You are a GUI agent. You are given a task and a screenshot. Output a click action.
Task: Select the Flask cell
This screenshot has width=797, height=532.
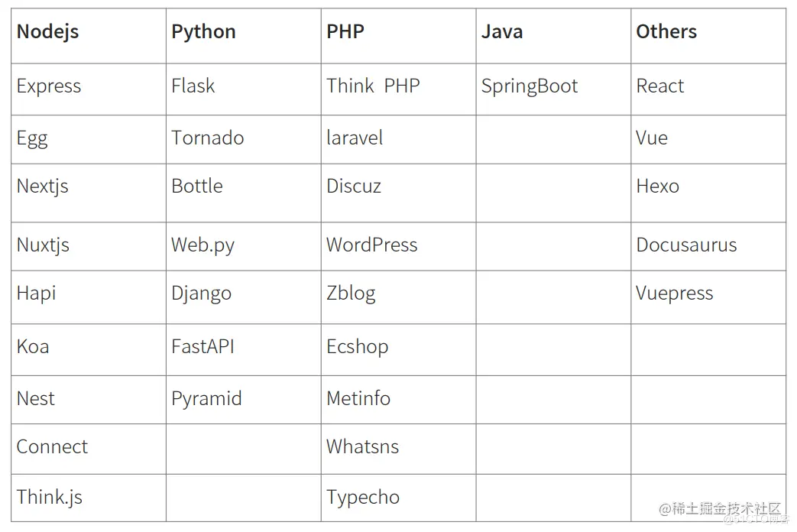[x=193, y=86]
